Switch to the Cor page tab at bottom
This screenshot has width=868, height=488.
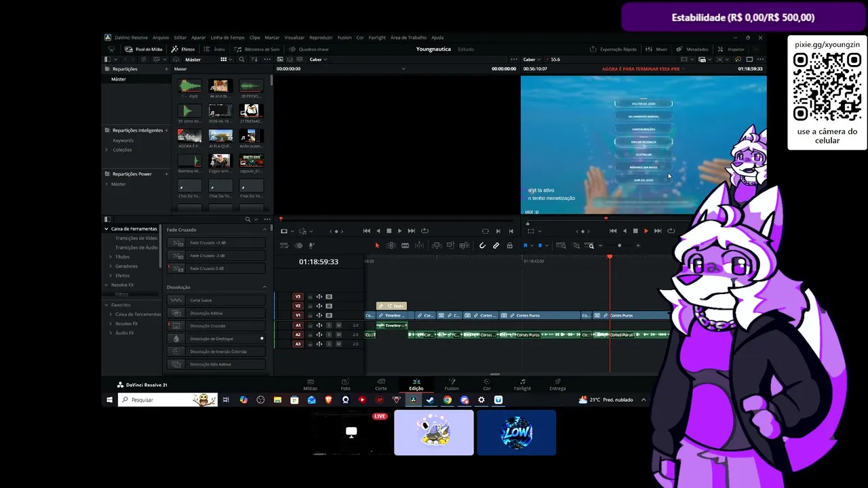487,384
